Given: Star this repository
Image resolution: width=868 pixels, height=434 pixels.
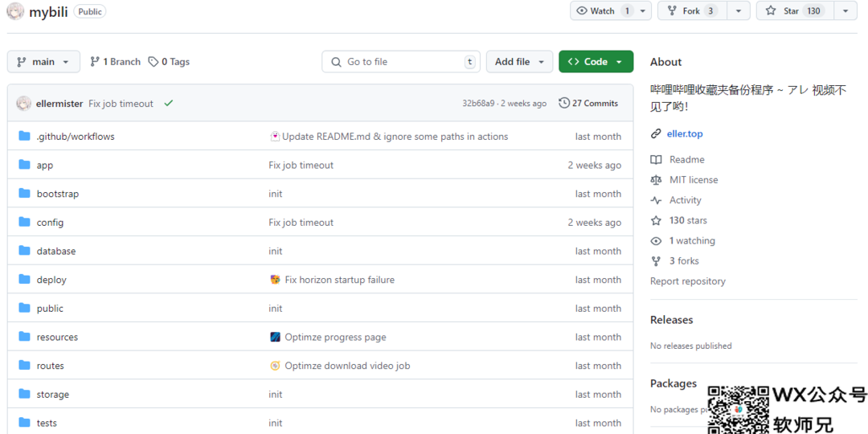Looking at the screenshot, I should coord(794,10).
